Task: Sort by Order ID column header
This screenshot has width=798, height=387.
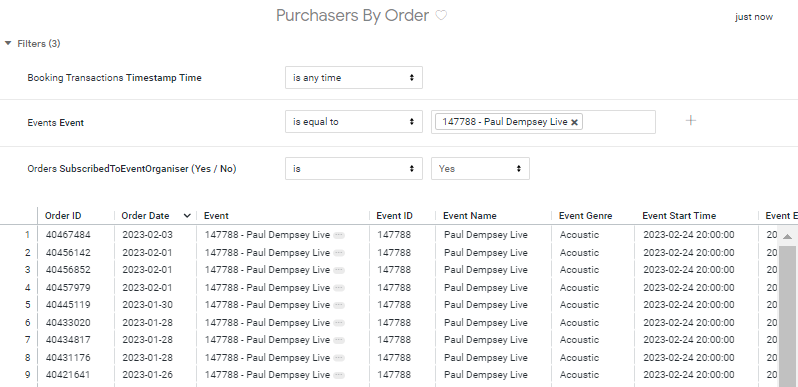Action: coord(63,216)
